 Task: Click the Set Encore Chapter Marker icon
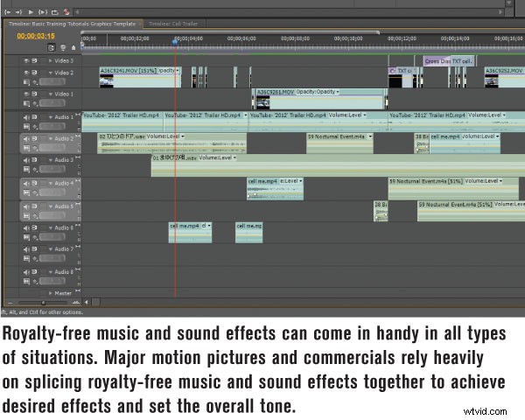click(63, 47)
